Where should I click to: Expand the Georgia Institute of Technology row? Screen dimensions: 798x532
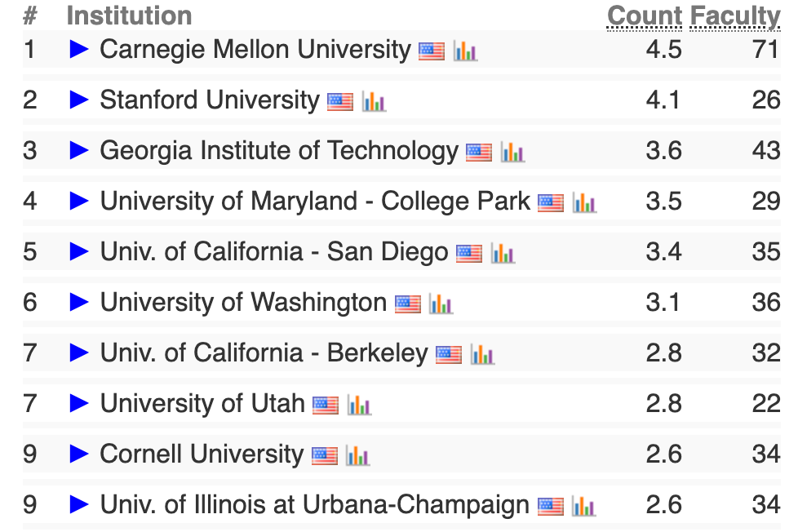coord(79,150)
